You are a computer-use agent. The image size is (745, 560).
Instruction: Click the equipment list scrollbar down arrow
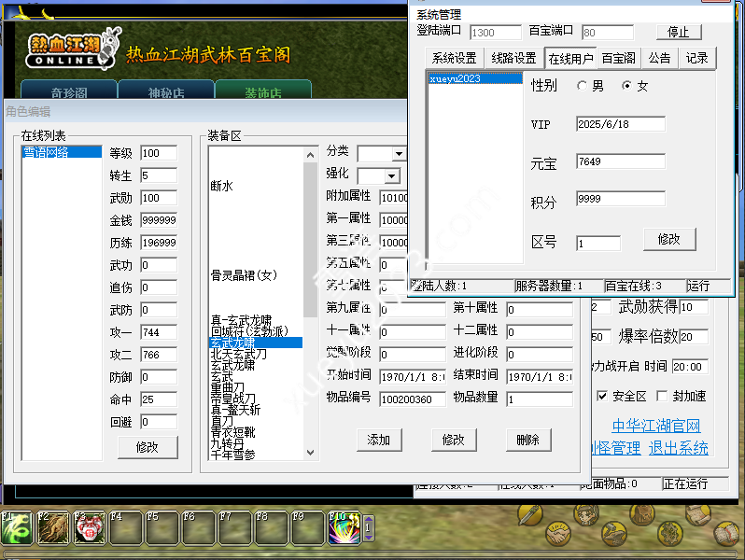click(311, 453)
